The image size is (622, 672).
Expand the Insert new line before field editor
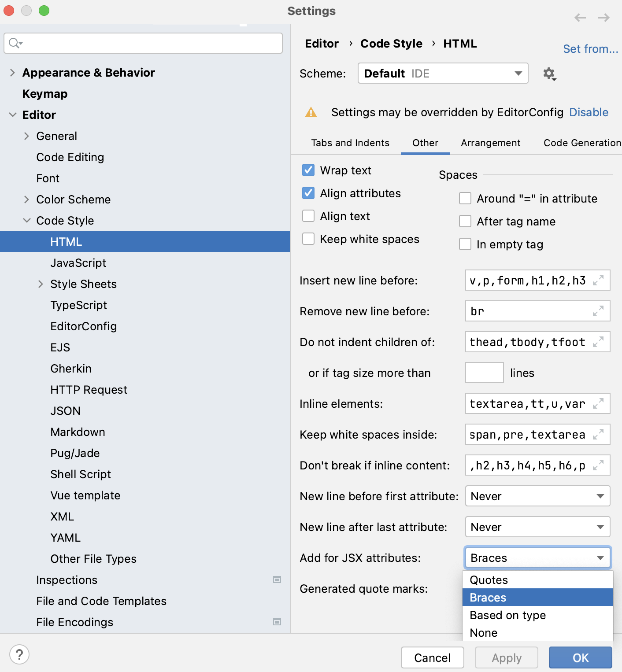[598, 281]
